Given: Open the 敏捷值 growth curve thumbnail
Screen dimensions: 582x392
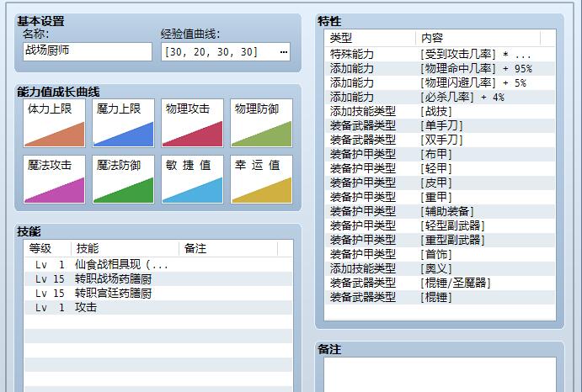Looking at the screenshot, I should [x=192, y=179].
